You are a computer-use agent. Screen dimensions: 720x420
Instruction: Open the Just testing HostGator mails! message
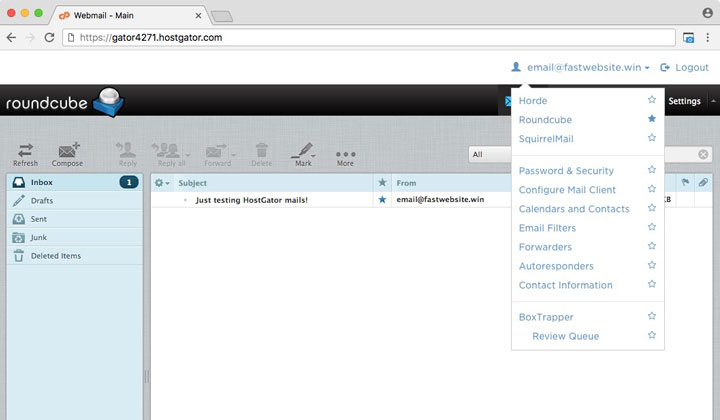[251, 200]
